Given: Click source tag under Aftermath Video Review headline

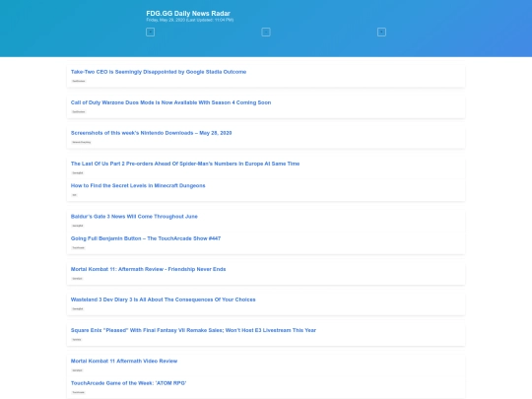Looking at the screenshot, I should [x=78, y=370].
